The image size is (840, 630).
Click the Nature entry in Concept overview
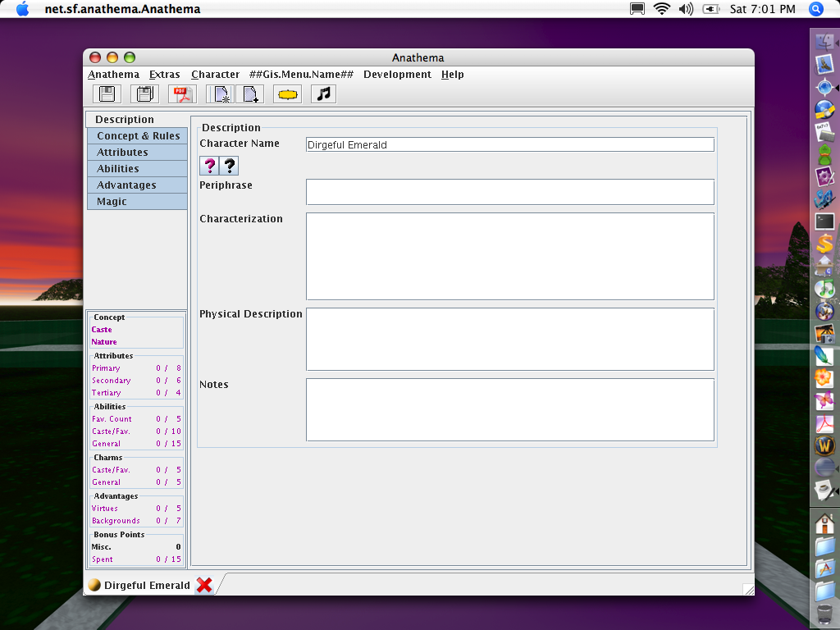click(104, 342)
